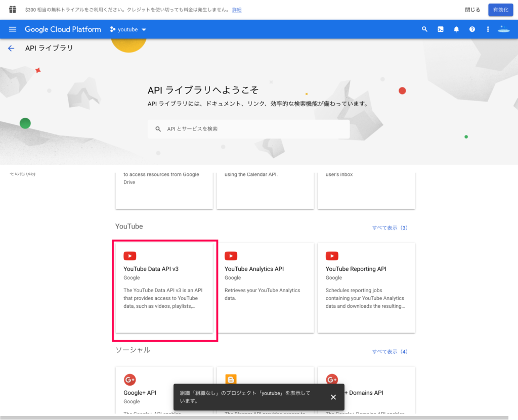This screenshot has height=420, width=518.
Task: Dismiss the project notification toast with X
Action: (x=333, y=397)
